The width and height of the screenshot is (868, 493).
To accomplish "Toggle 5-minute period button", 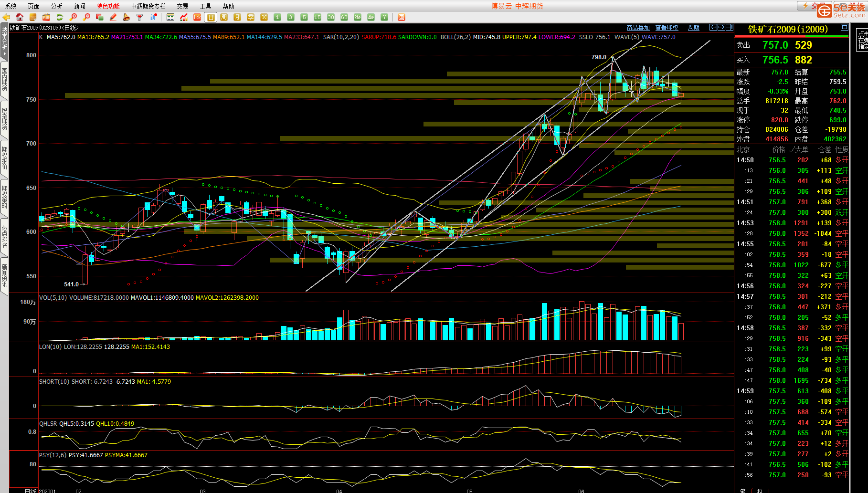I will (304, 17).
